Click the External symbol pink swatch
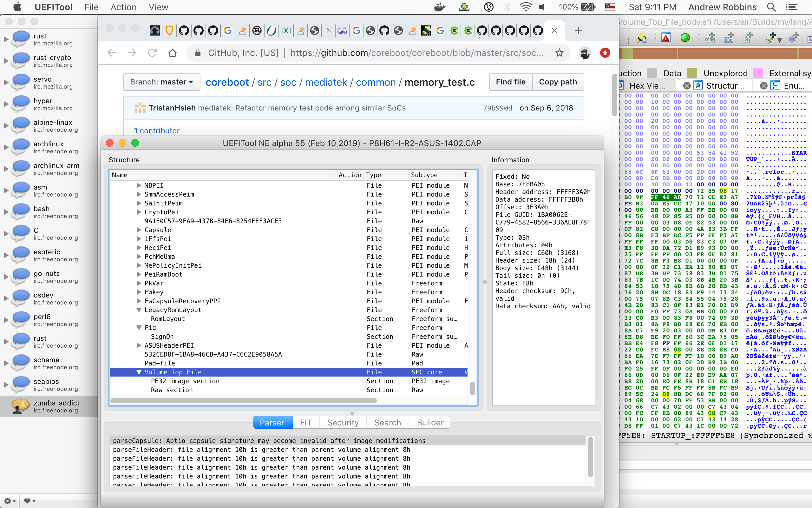 point(758,73)
